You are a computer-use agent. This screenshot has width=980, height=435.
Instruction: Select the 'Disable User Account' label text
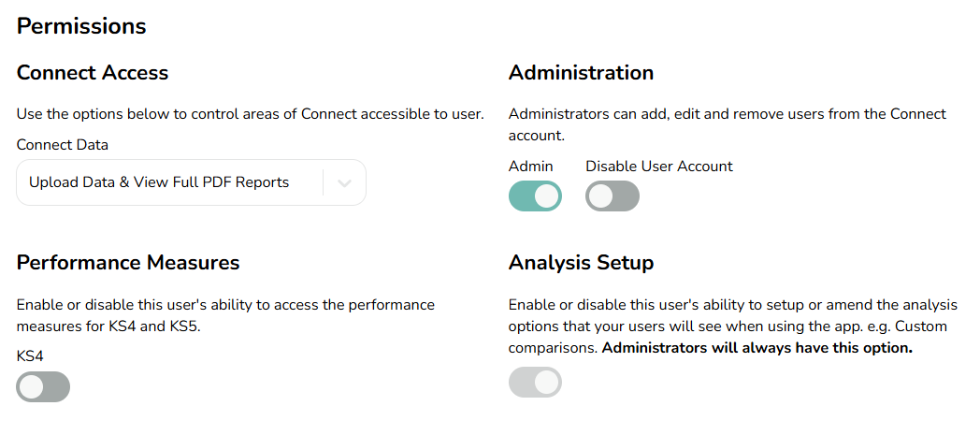point(658,167)
